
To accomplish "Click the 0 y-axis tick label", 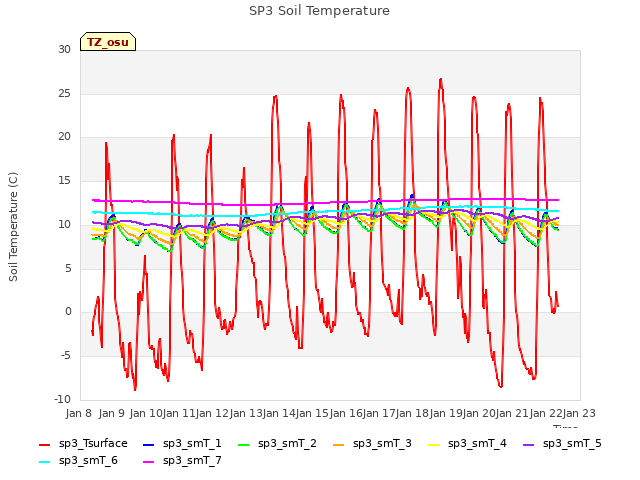I will click(x=68, y=312).
